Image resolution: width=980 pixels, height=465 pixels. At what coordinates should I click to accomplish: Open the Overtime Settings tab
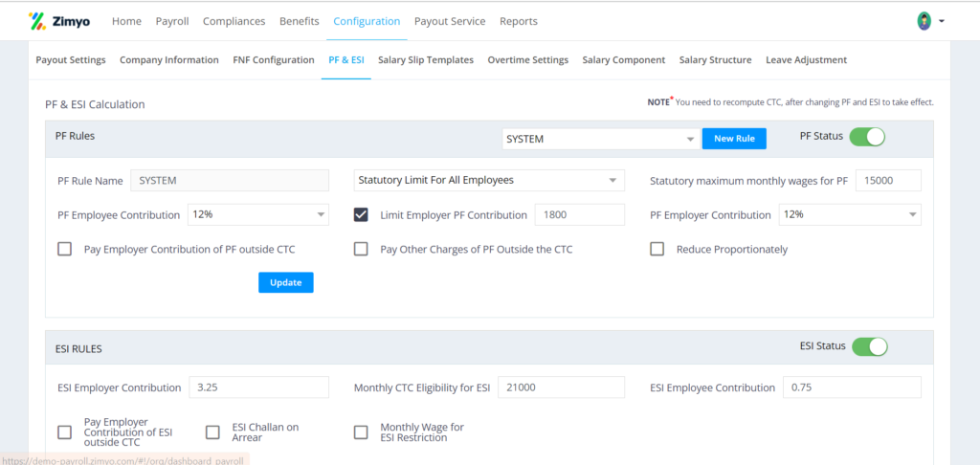(528, 60)
